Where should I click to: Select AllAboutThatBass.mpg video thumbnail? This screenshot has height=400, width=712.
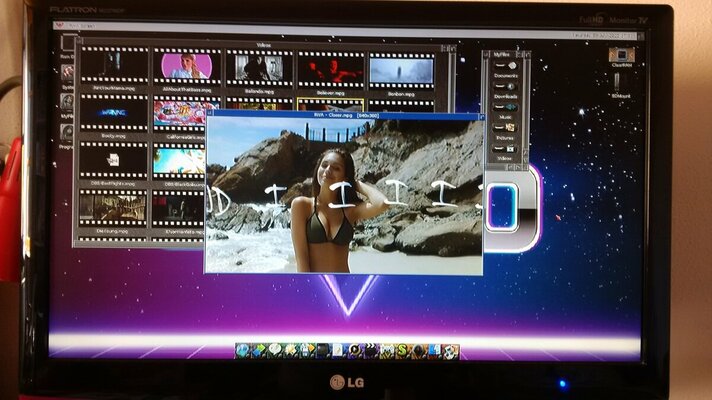click(187, 68)
